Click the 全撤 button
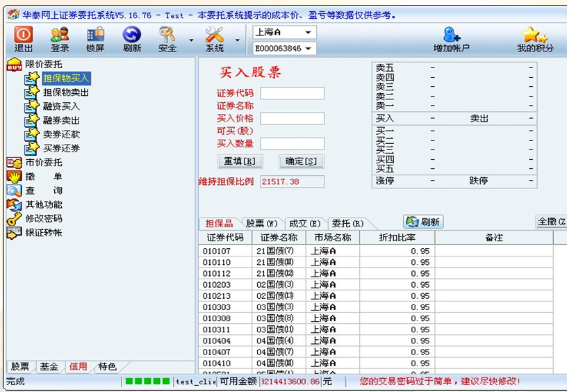The height and width of the screenshot is (392, 567). [x=551, y=222]
